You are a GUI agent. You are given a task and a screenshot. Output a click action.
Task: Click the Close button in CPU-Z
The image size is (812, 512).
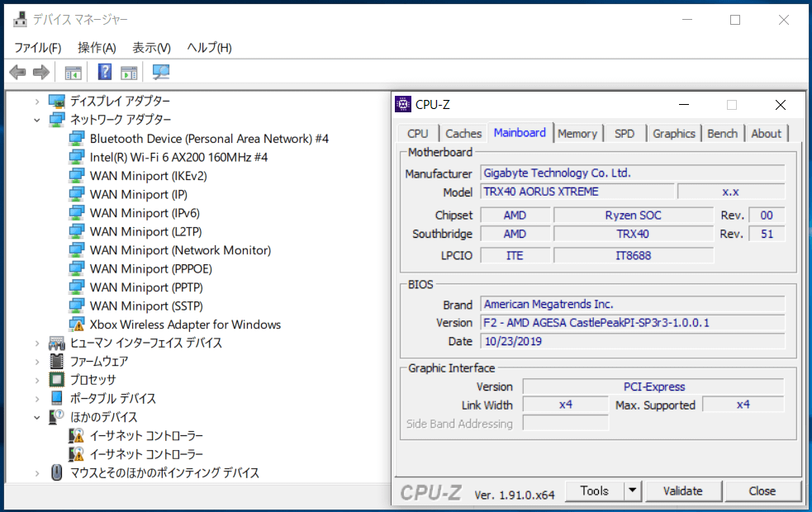tap(762, 491)
